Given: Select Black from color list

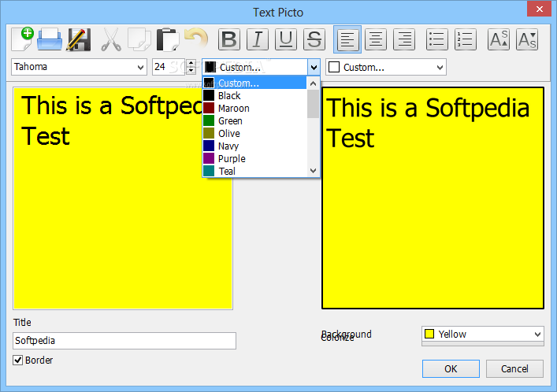Looking at the screenshot, I should pos(254,95).
